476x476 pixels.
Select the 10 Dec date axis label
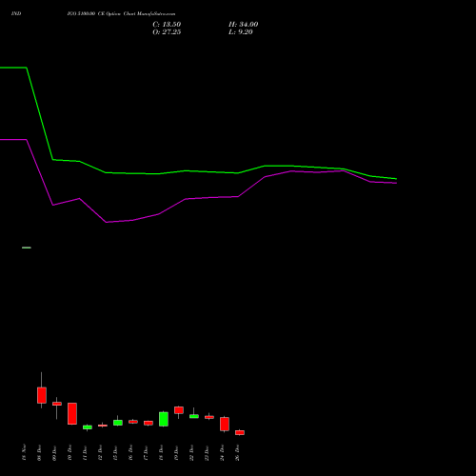pos(70,453)
